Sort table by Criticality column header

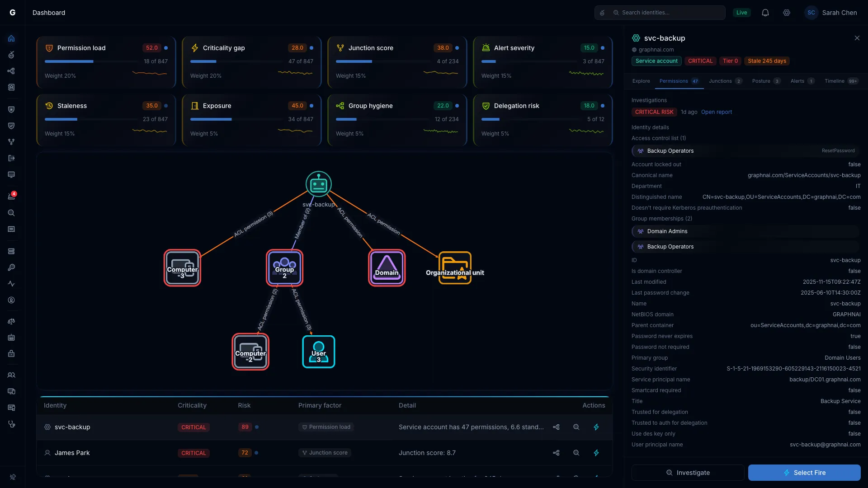[192, 405]
